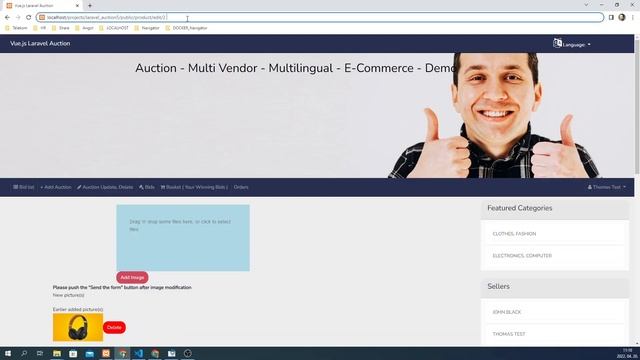Open the Windows Start menu
This screenshot has width=640, height=360.
(x=8, y=353)
